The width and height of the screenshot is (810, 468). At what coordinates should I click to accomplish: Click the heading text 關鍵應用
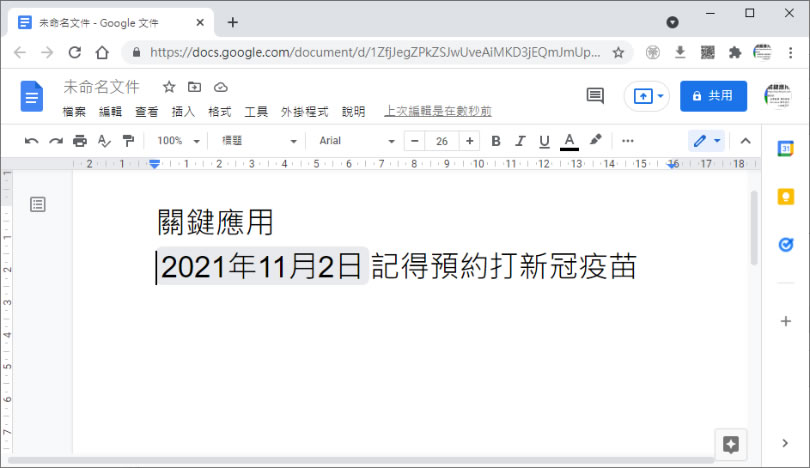click(x=215, y=222)
